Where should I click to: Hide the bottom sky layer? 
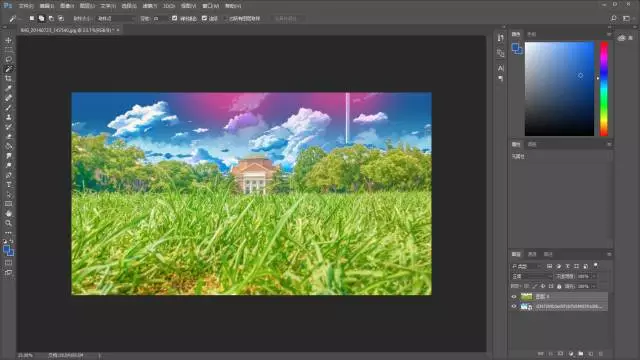click(x=514, y=306)
